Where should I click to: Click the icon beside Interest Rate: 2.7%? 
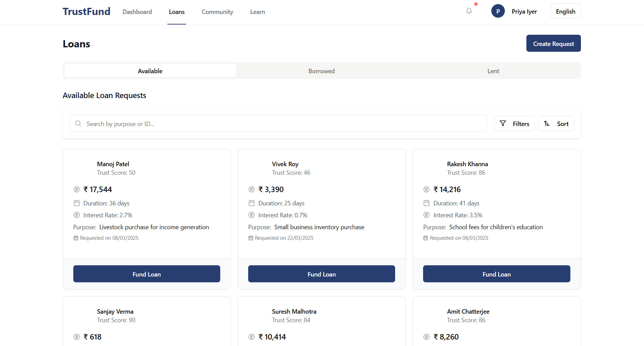77,215
